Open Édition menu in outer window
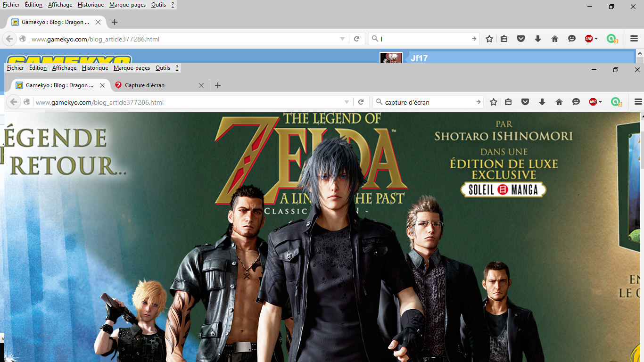This screenshot has height=362, width=644. pos(33,5)
